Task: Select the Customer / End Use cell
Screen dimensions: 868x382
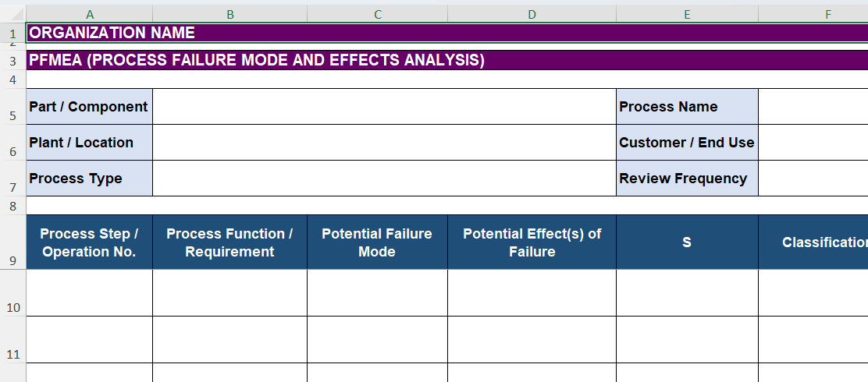Action: tap(687, 143)
